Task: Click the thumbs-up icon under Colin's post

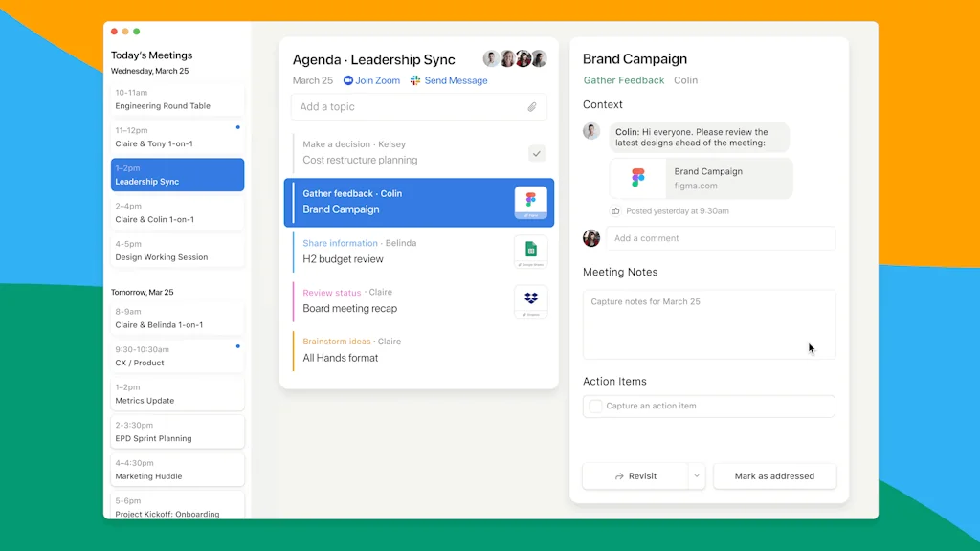Action: [x=615, y=211]
